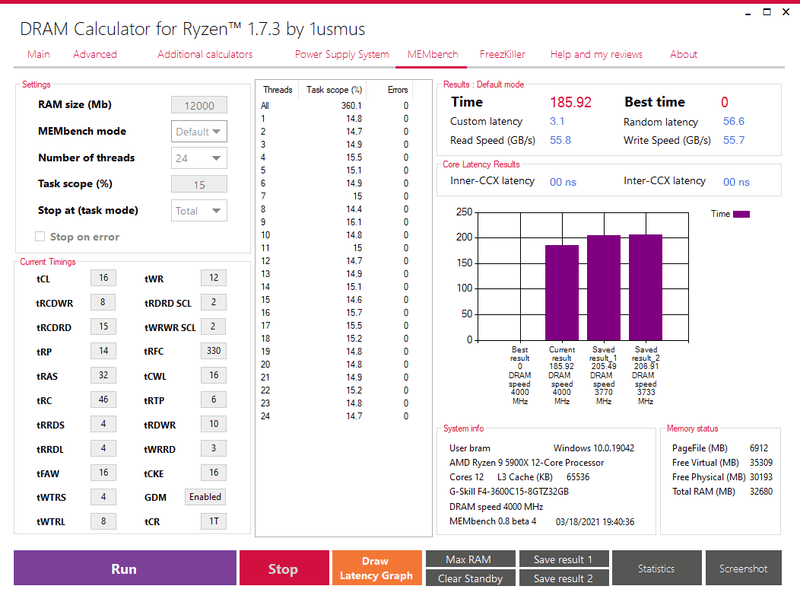Image resolution: width=800 pixels, height=602 pixels.
Task: Click the Clear Standby button
Action: pyautogui.click(x=470, y=578)
